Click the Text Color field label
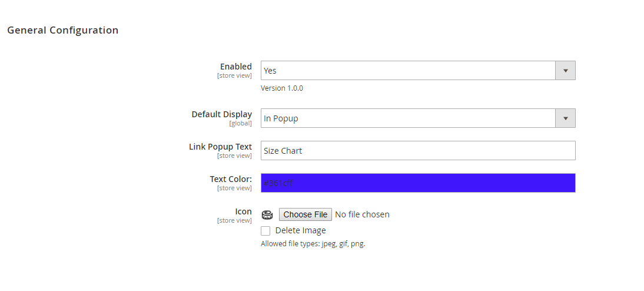This screenshot has height=291, width=644. 231,179
